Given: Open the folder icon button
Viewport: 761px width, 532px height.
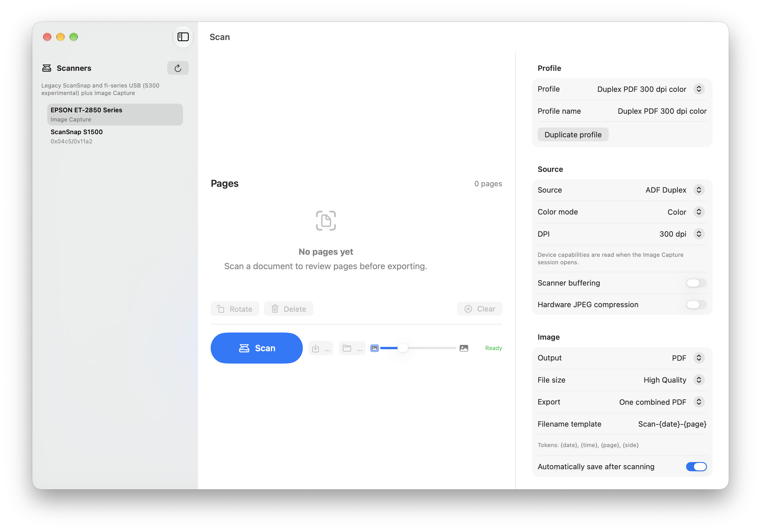Looking at the screenshot, I should [x=352, y=348].
